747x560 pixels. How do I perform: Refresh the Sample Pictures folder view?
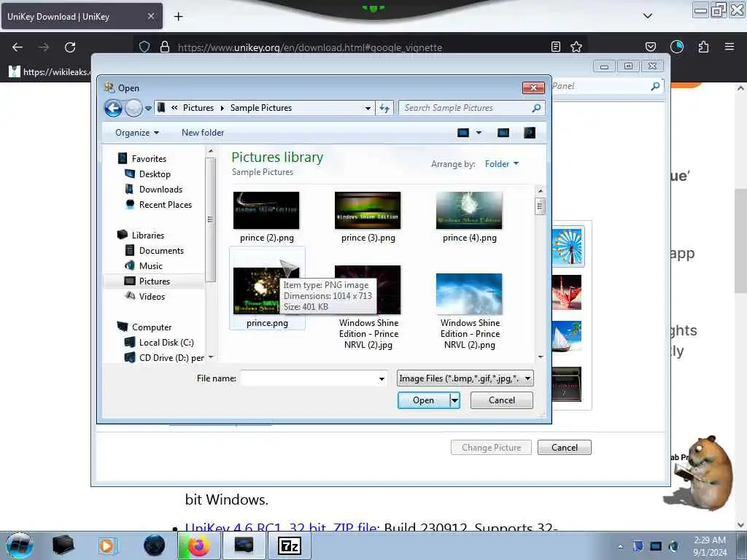point(384,108)
